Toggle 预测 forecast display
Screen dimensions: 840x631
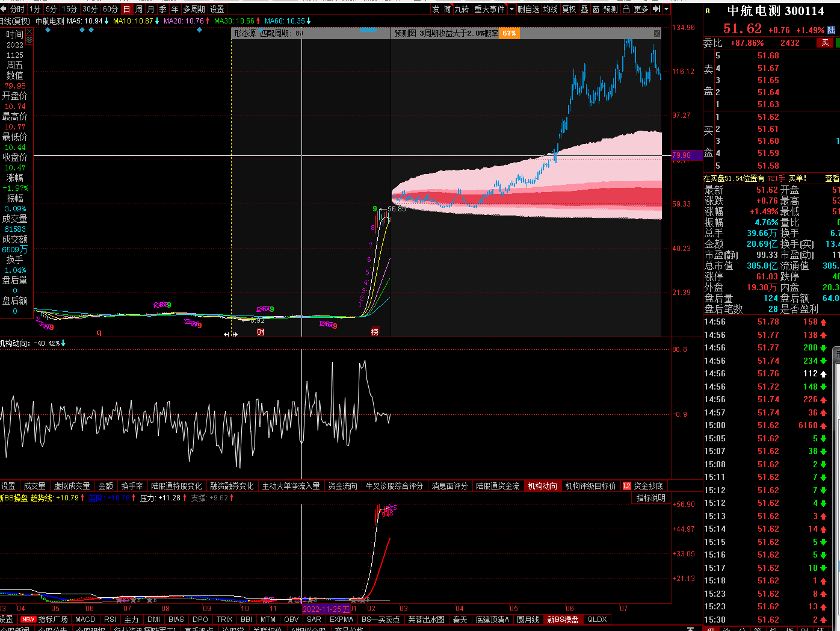[x=611, y=9]
